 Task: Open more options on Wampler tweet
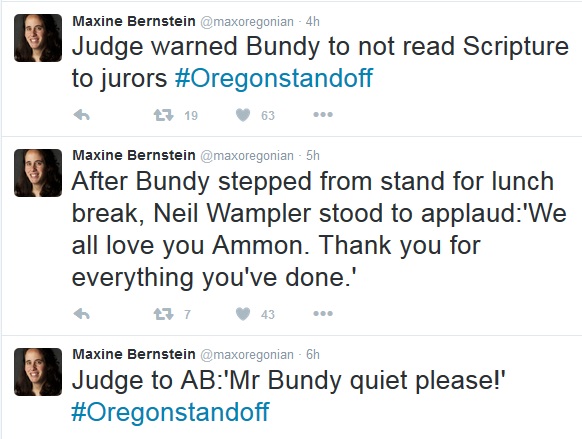coord(323,314)
